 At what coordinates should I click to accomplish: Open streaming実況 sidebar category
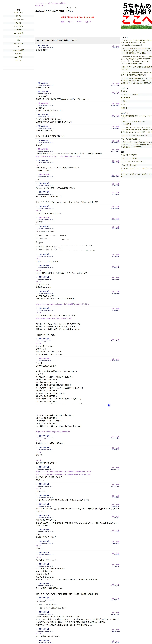18,50
